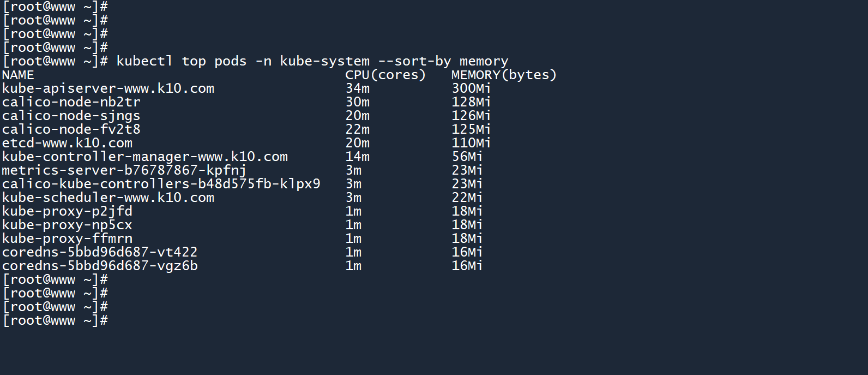Click the kube-apiserver-www.k10.com pod name
Image resolution: width=868 pixels, height=375 pixels.
[108, 88]
